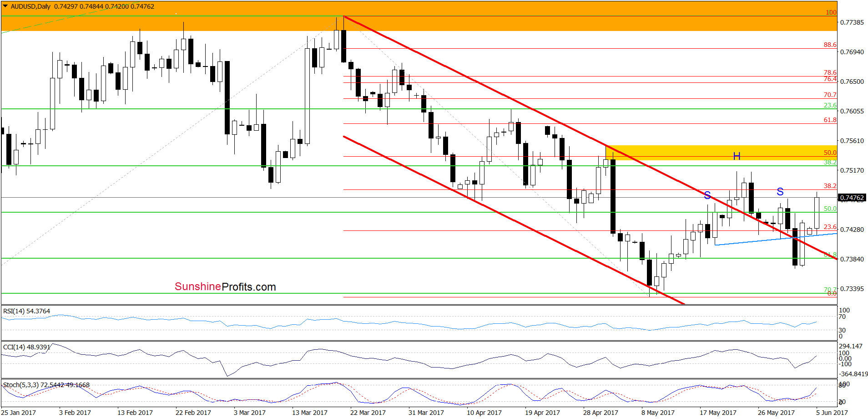Click the red 100 Fibonacci level label
Image resolution: width=868 pixels, height=419 pixels.
point(831,12)
